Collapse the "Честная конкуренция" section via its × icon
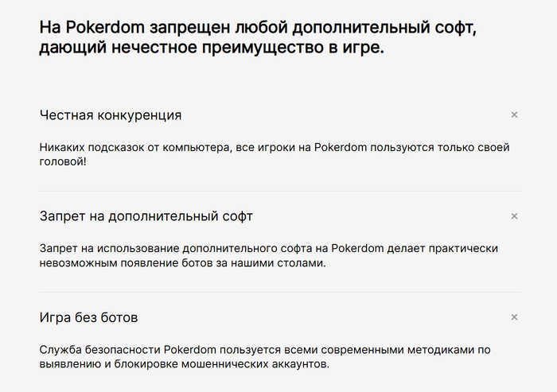Image resolution: width=557 pixels, height=392 pixels. pos(514,115)
